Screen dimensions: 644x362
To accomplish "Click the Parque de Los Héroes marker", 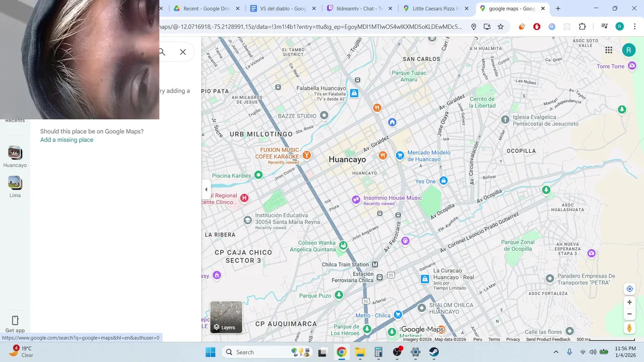I will pyautogui.click(x=367, y=329).
